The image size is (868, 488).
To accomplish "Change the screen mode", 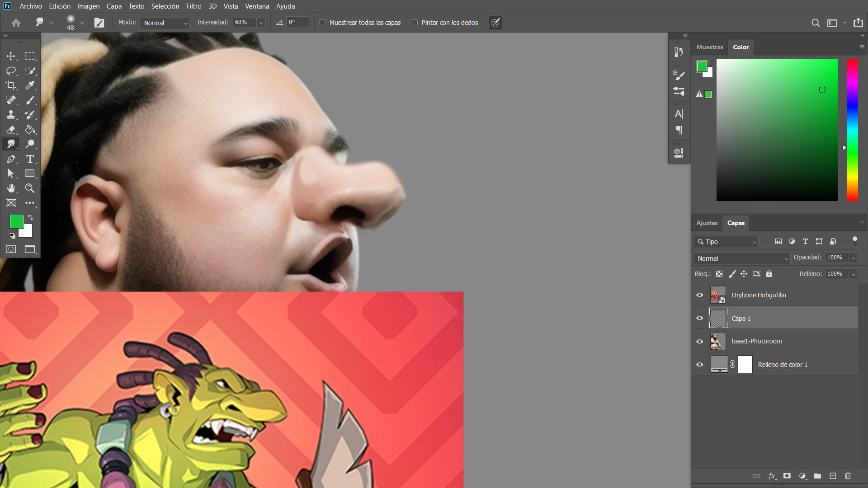I will (x=30, y=249).
